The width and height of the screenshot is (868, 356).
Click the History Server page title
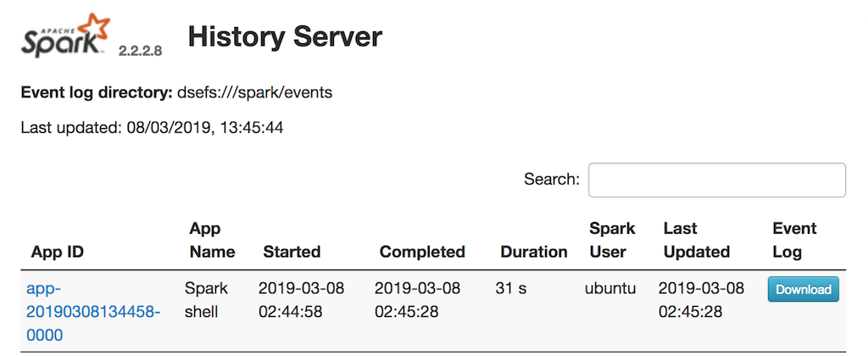[x=285, y=36]
